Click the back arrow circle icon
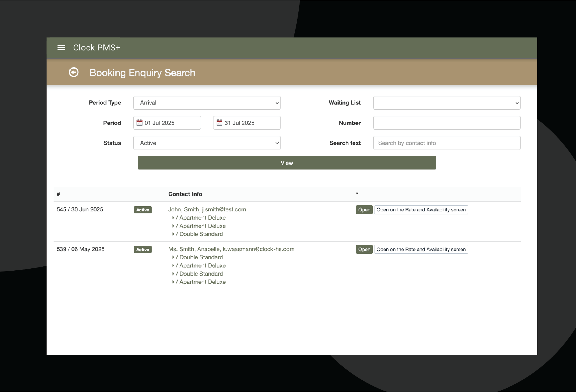Screen dimensions: 576x392 click(74, 72)
